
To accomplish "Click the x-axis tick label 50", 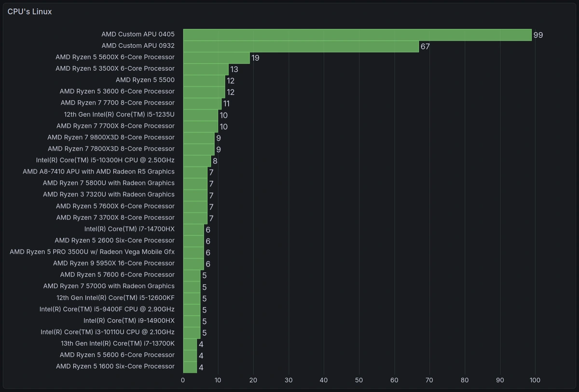I will 359,380.
